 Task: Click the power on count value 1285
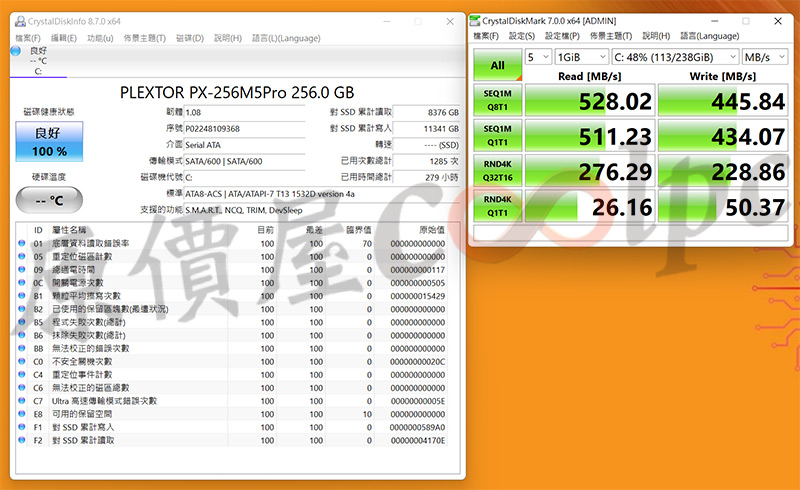(427, 161)
